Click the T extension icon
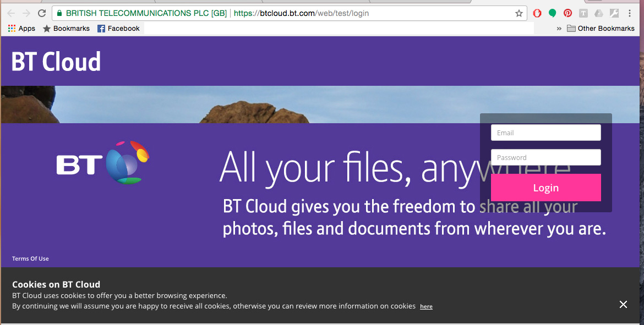 coord(583,13)
